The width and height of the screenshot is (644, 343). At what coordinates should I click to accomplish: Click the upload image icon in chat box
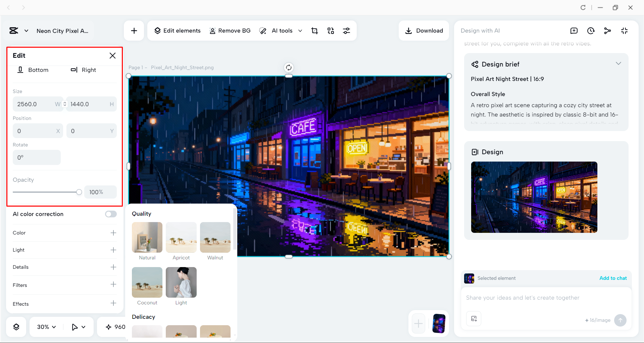[x=474, y=318]
